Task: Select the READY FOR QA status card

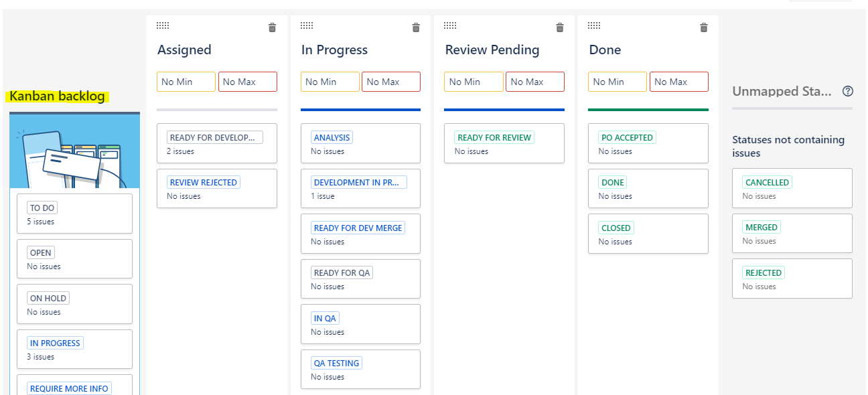Action: pos(360,279)
